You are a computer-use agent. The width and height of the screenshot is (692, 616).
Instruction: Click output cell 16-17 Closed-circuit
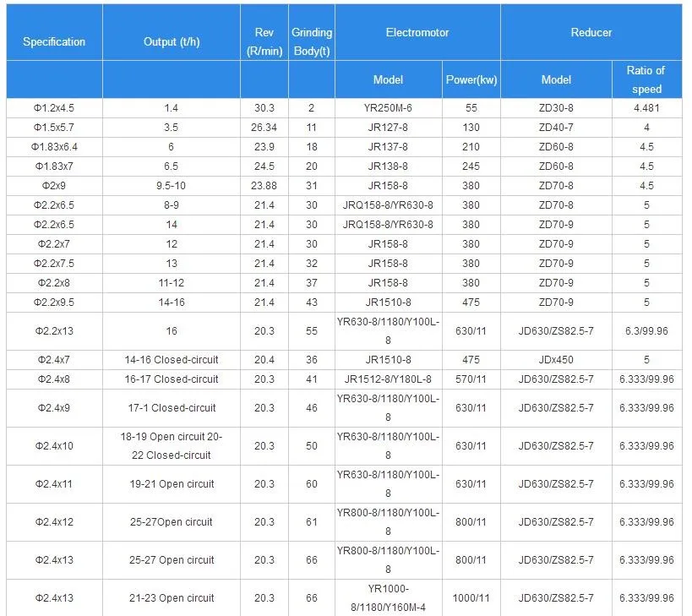pyautogui.click(x=172, y=379)
